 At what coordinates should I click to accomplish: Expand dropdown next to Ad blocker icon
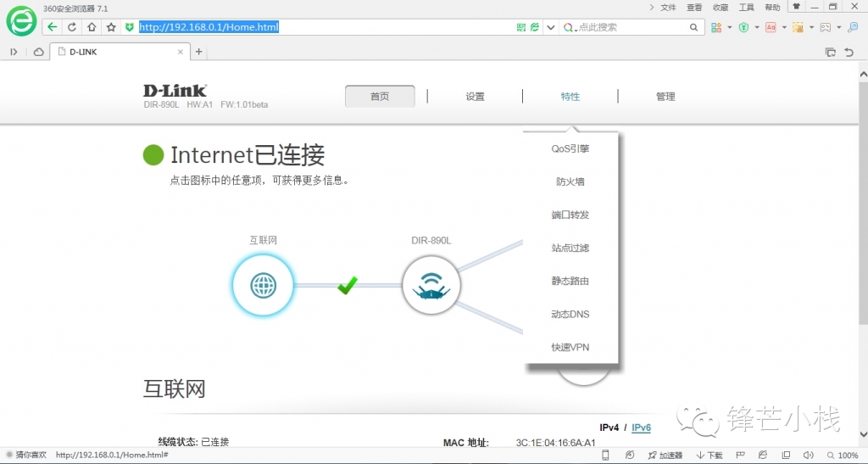click(x=784, y=27)
